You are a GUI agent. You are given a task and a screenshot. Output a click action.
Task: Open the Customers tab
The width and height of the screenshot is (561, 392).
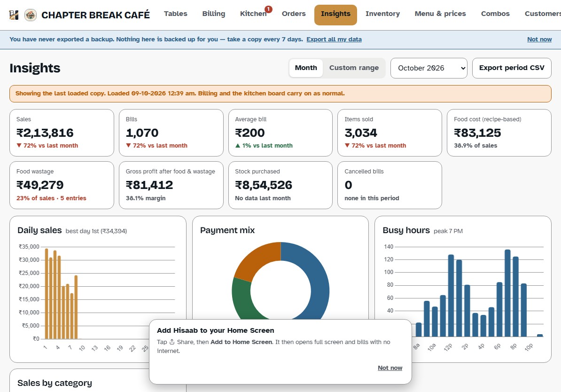(543, 14)
